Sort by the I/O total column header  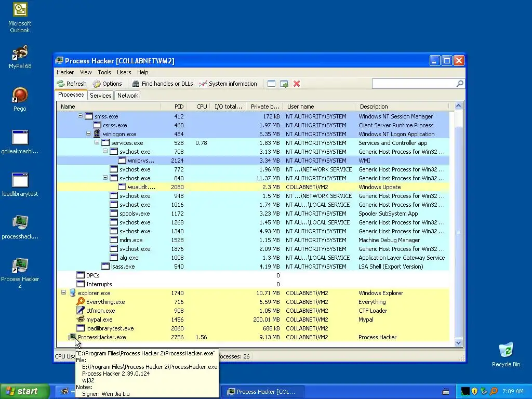[x=228, y=107]
